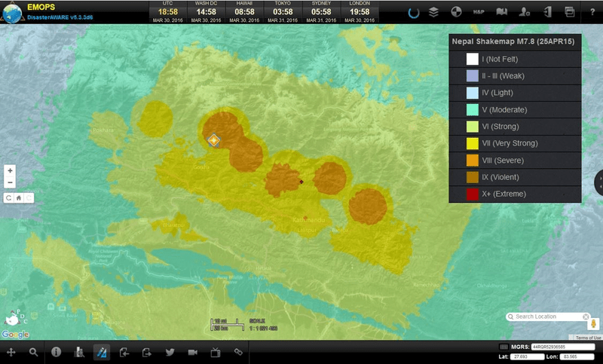Zoom in with the plus button
This screenshot has height=364, width=603.
click(x=10, y=171)
